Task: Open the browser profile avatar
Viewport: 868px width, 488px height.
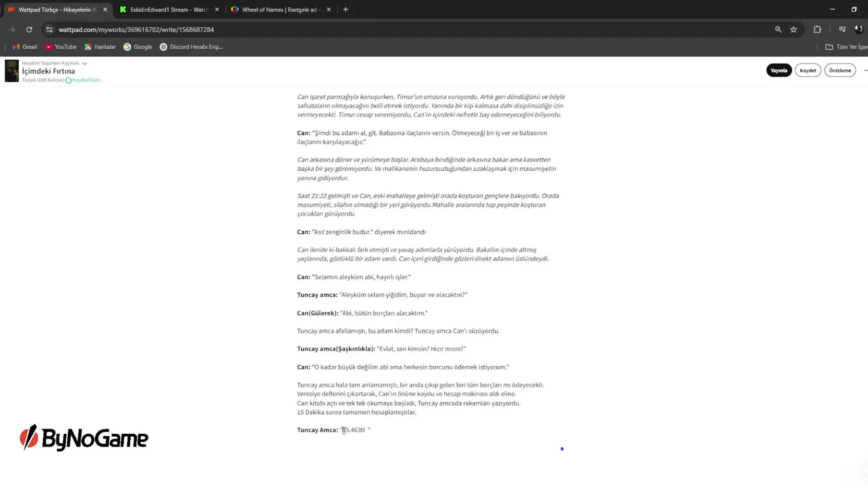Action: (x=859, y=30)
